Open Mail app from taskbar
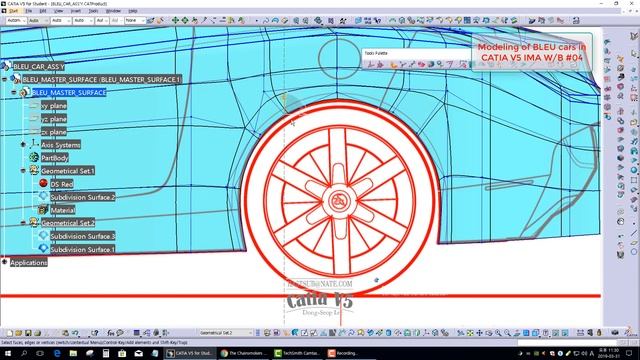This screenshot has height=360, width=640. (x=138, y=353)
